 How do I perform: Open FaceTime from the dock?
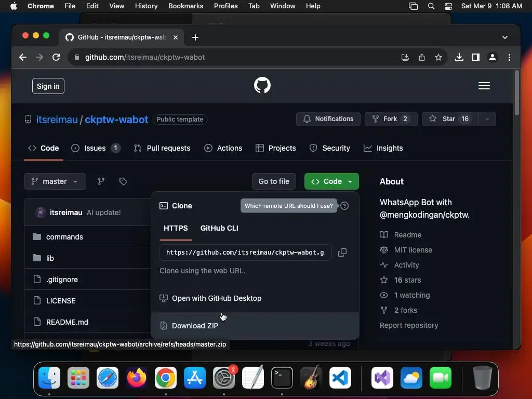click(x=441, y=378)
